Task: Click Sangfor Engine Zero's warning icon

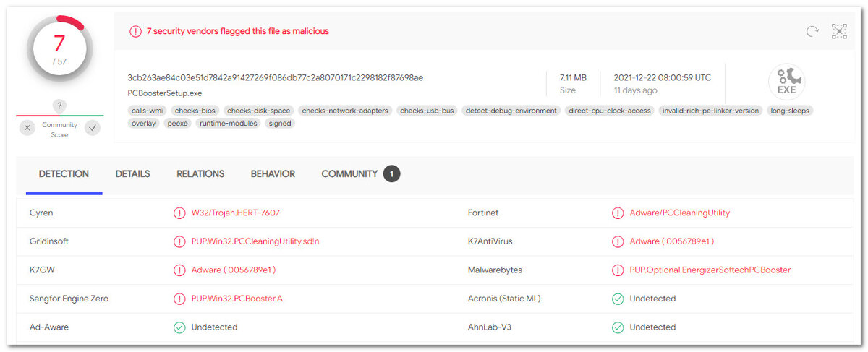Action: pos(179,299)
